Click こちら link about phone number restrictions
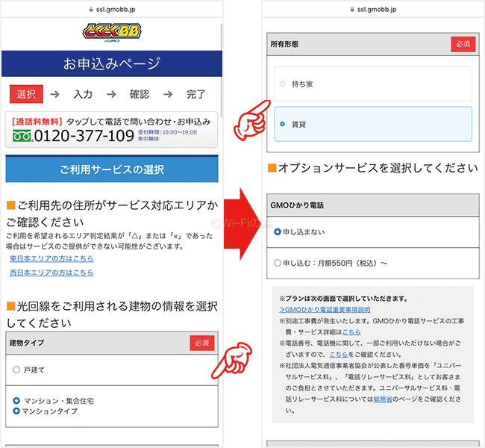485x448 pixels. pos(339,355)
